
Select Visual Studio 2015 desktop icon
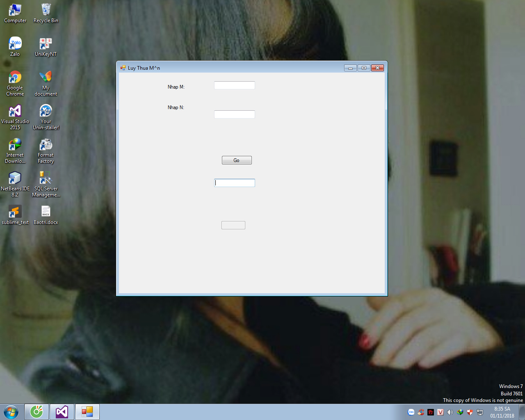click(15, 112)
